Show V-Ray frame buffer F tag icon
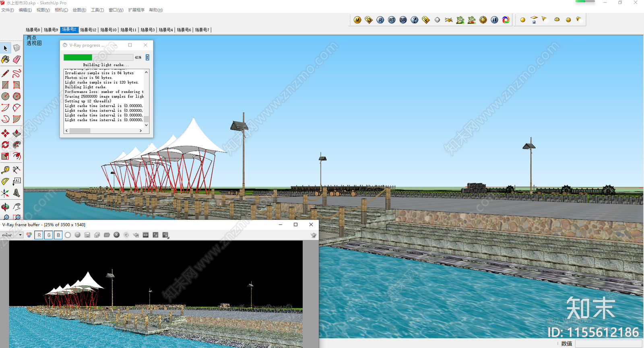644x348 pixels. point(426,20)
